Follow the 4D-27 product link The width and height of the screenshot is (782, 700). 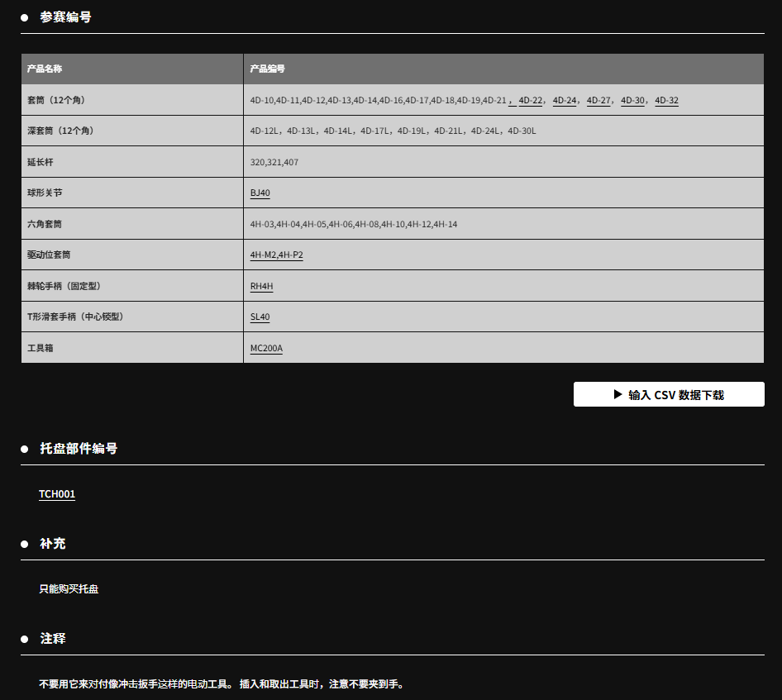tap(598, 101)
